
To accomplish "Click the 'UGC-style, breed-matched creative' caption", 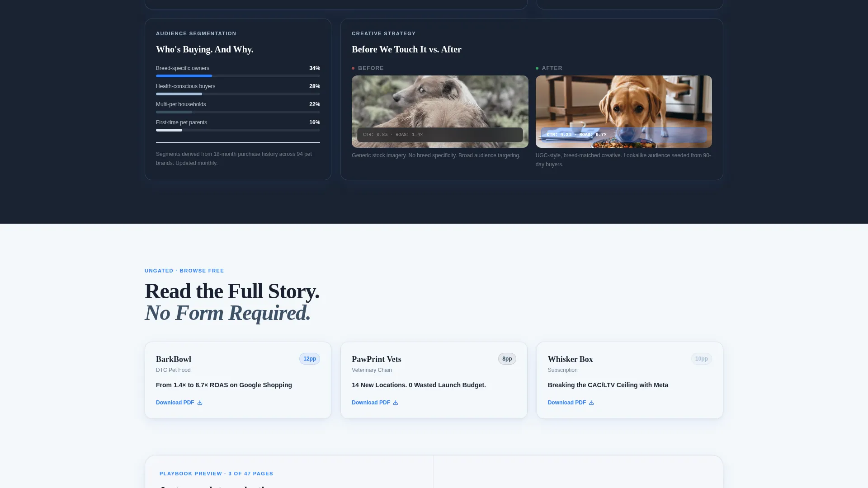I will coord(623,160).
